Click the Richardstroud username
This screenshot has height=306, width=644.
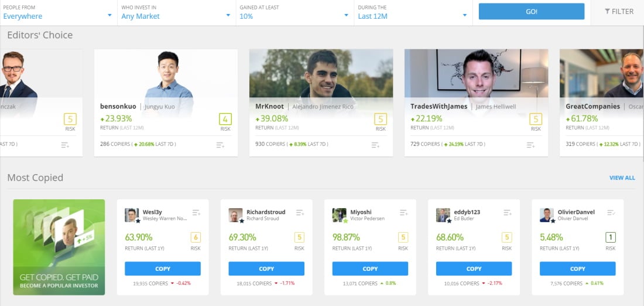click(x=266, y=212)
